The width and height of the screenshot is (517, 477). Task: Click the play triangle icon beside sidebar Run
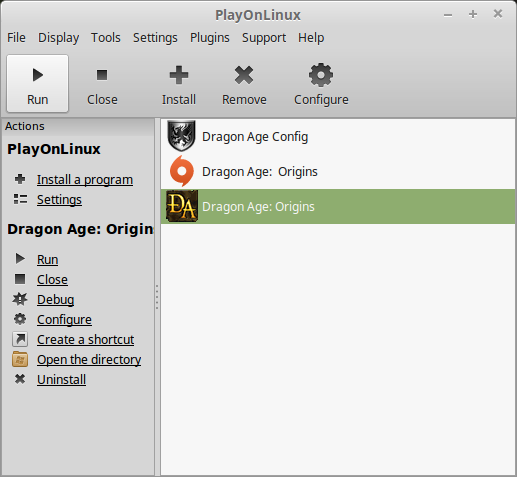(20, 259)
